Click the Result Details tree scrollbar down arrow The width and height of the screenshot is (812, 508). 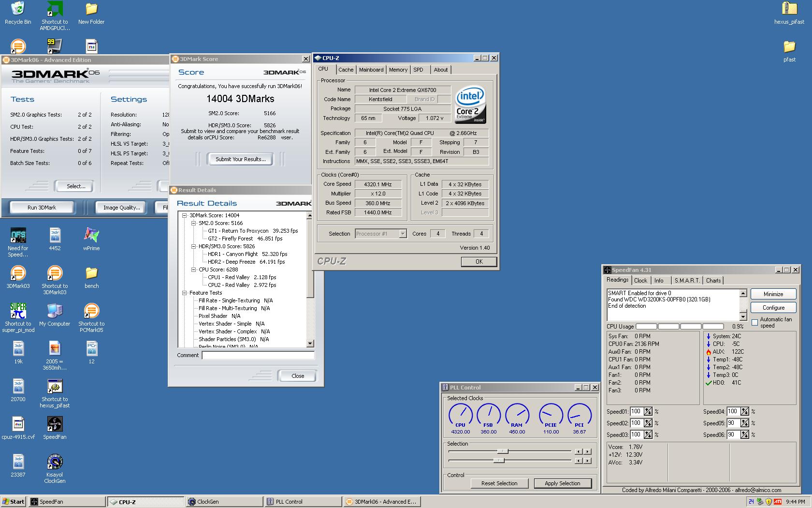[x=310, y=344]
